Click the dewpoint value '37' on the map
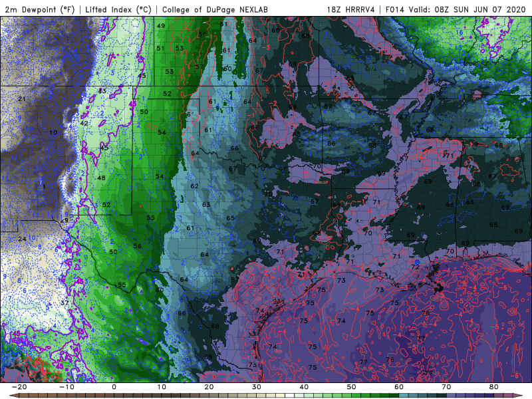 pos(65,303)
